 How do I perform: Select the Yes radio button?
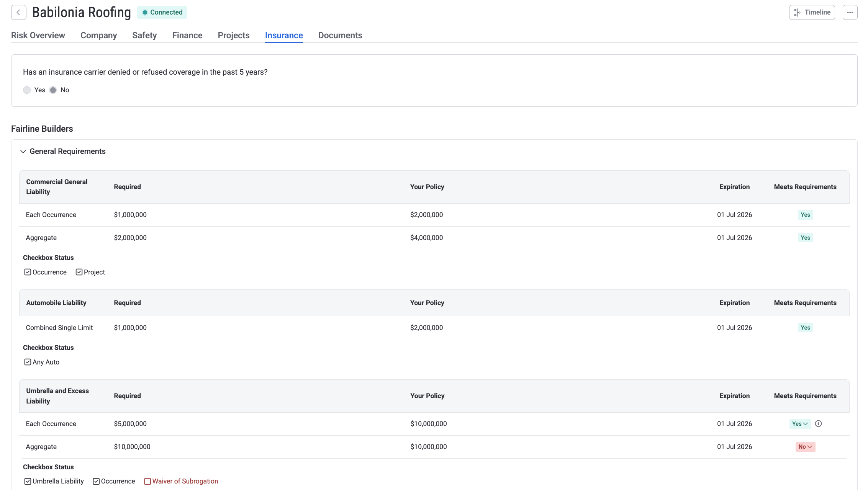tap(27, 90)
